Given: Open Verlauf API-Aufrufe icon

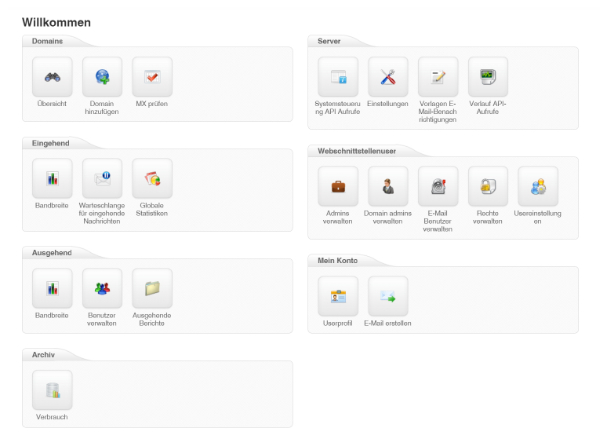Looking at the screenshot, I should 488,76.
